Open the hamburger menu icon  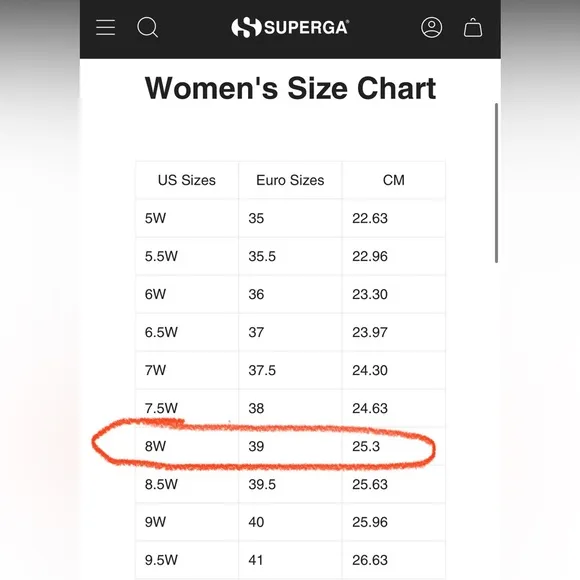(x=105, y=28)
